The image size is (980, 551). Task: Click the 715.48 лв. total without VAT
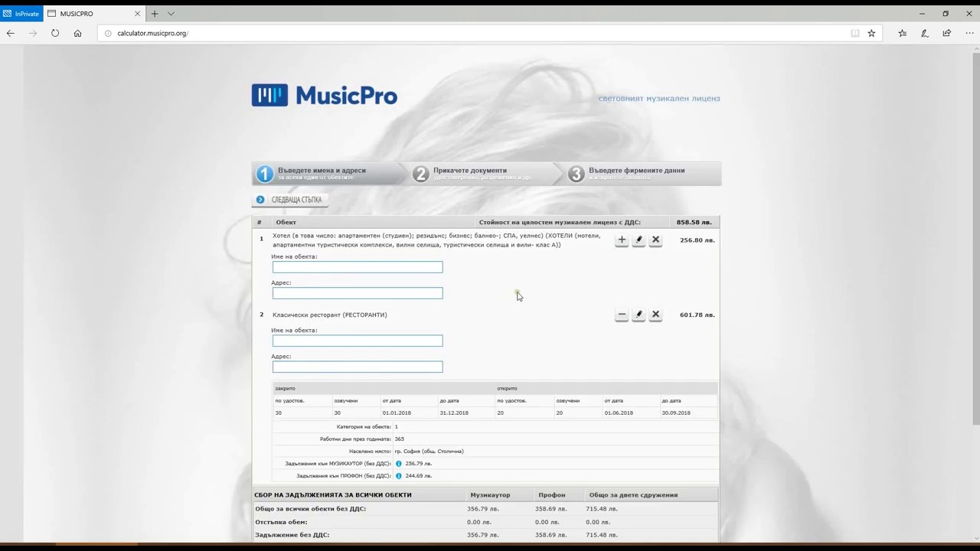(x=601, y=509)
